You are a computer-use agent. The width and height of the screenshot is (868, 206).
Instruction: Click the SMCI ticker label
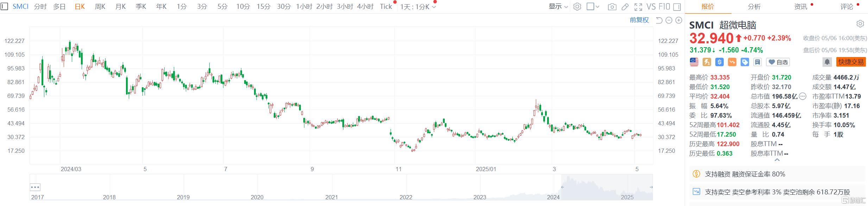[x=20, y=7]
